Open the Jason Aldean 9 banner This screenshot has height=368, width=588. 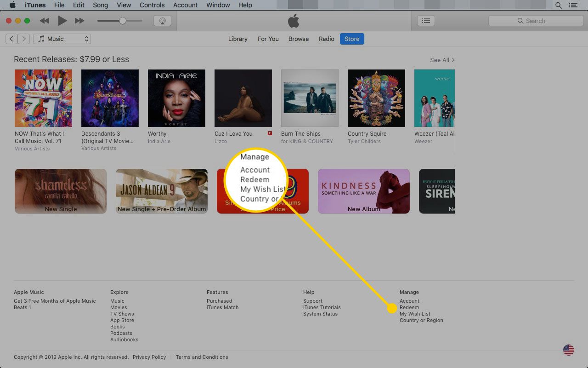[x=162, y=191]
